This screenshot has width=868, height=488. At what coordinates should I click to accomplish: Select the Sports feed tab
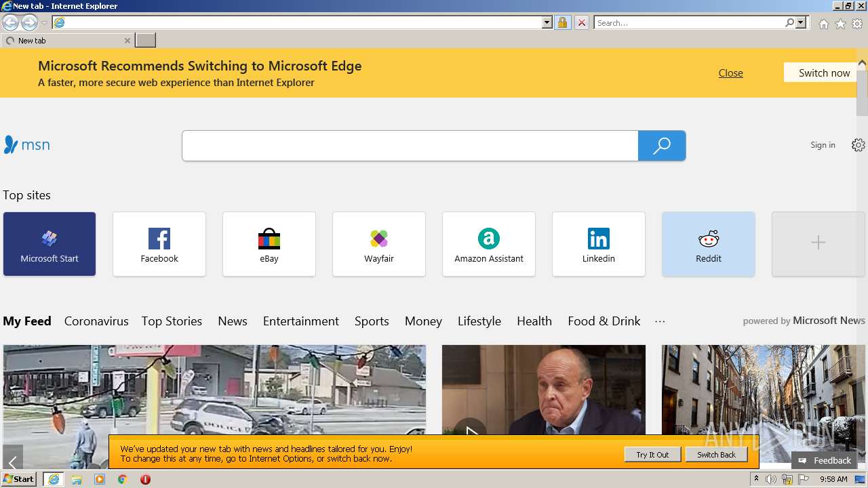coord(372,321)
